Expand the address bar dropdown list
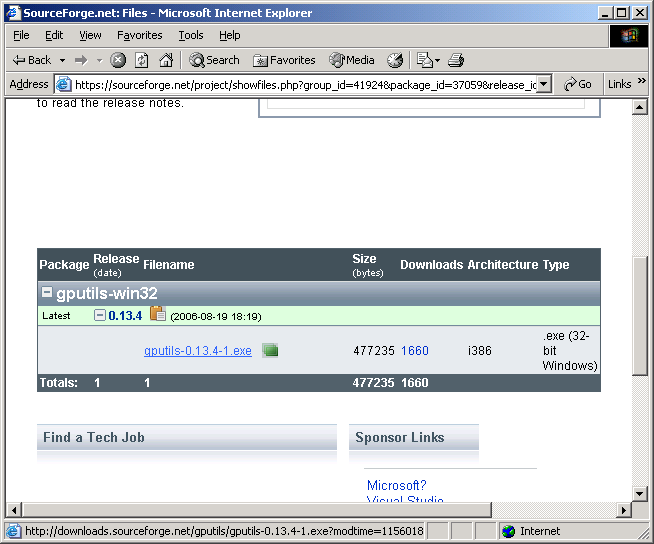This screenshot has width=654, height=544. tap(543, 84)
